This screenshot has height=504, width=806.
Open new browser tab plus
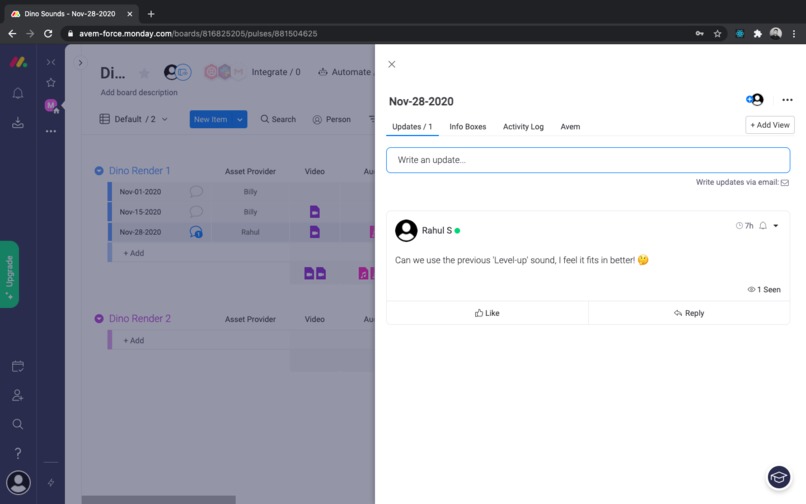(x=151, y=14)
